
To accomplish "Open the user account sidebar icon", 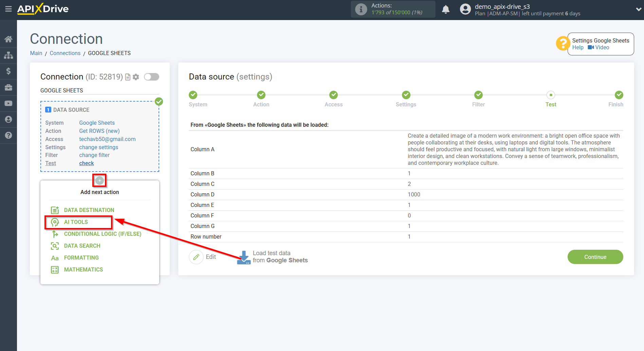I will [x=8, y=119].
